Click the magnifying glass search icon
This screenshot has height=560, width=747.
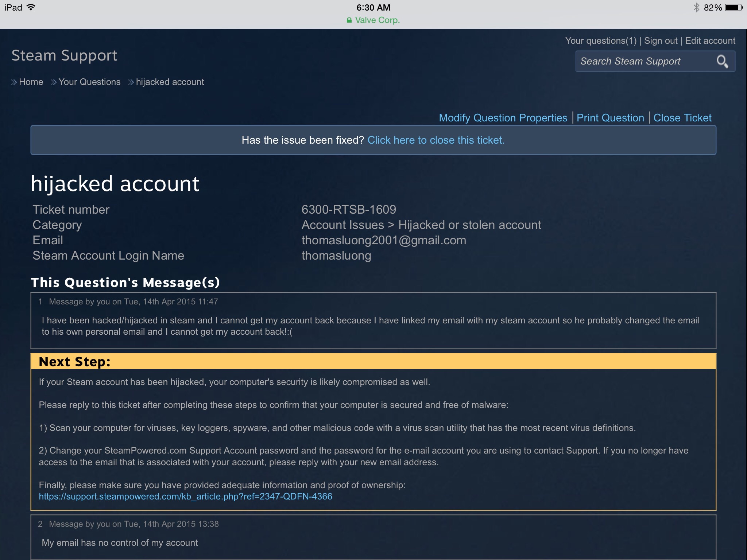[722, 62]
